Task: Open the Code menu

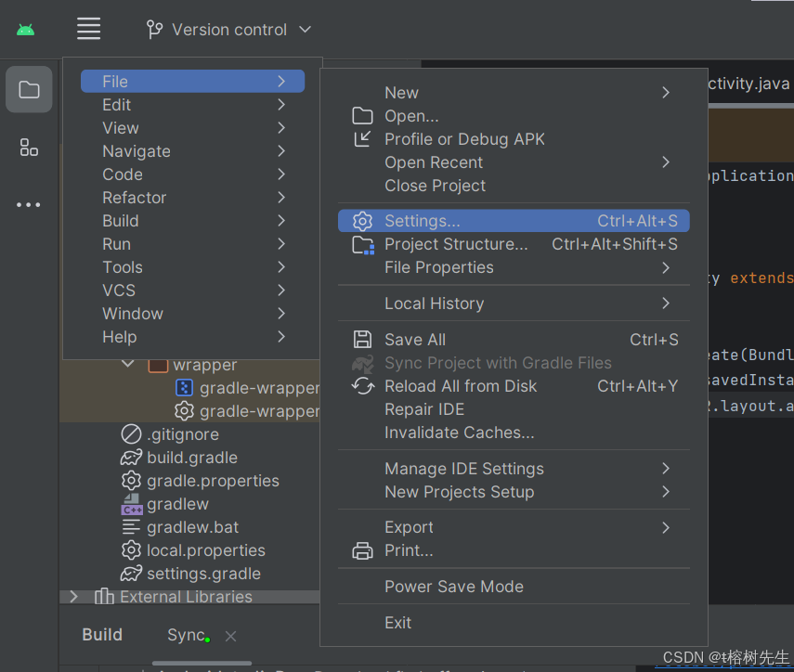Action: coord(192,174)
